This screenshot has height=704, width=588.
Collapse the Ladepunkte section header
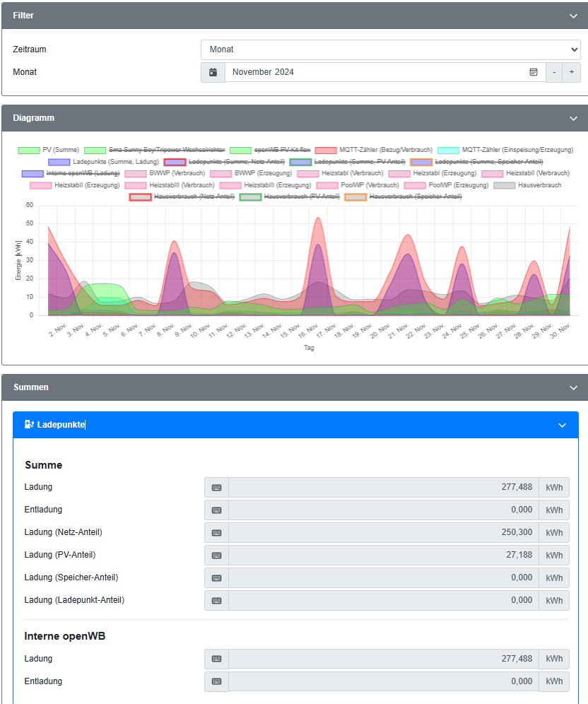click(x=562, y=425)
